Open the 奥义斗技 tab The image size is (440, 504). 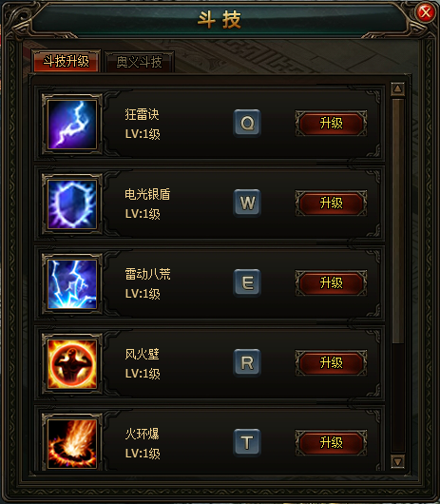coord(140,62)
